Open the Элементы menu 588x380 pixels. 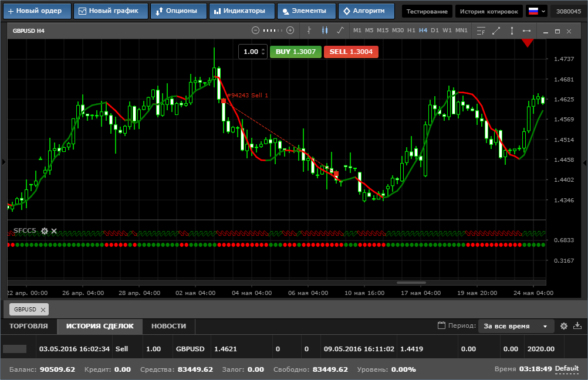tap(307, 11)
